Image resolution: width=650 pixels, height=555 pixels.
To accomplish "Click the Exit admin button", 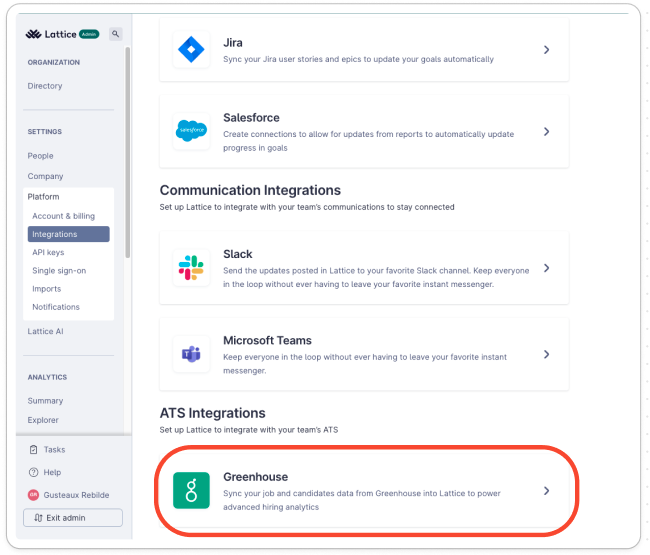I will coord(73,518).
